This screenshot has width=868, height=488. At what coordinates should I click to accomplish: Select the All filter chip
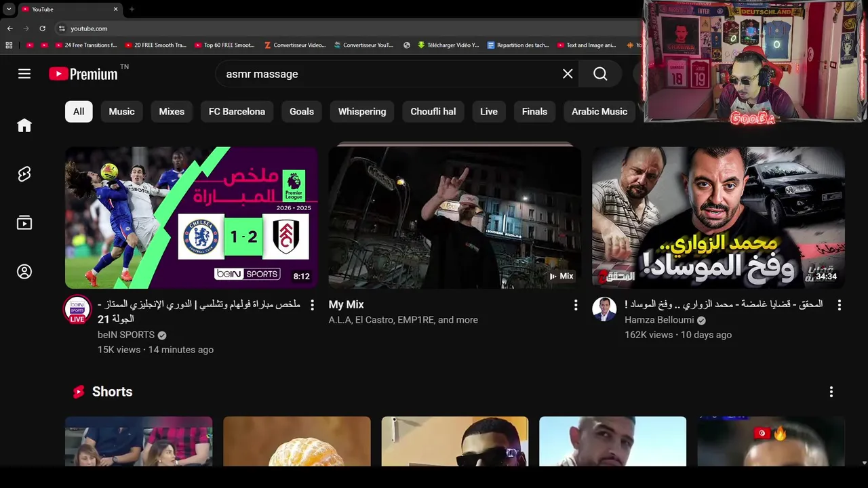(x=79, y=112)
